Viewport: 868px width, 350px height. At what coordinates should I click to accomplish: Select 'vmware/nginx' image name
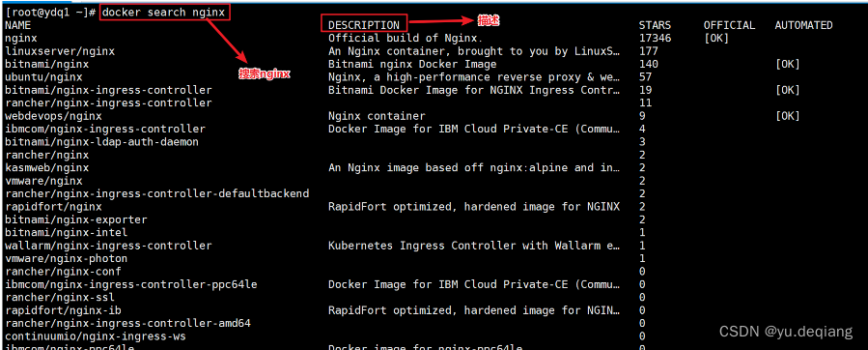43,181
